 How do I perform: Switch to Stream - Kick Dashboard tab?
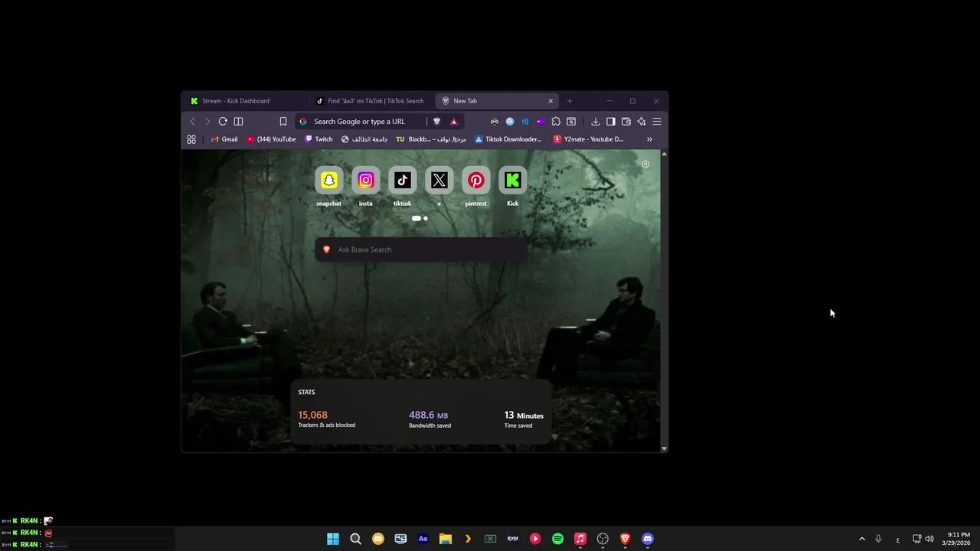(x=245, y=101)
